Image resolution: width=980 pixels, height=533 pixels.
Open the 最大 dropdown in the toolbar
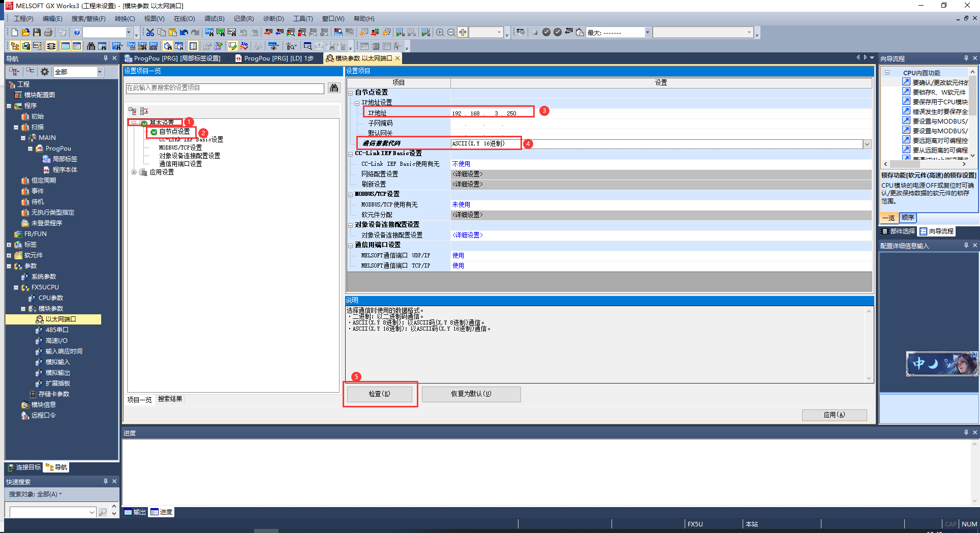[648, 33]
